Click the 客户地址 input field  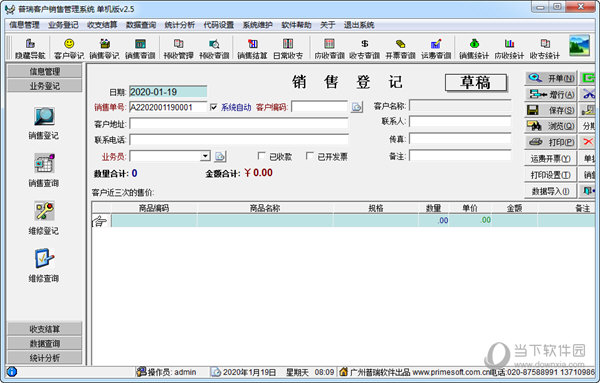[239, 124]
